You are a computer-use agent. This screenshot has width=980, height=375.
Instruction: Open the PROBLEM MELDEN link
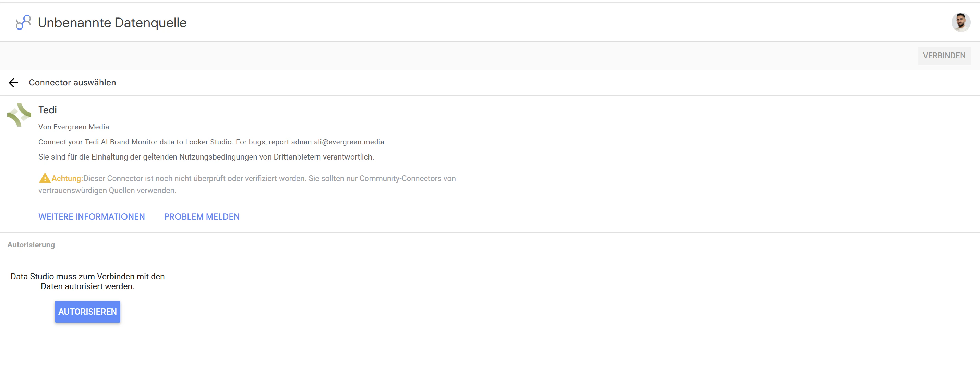point(202,216)
